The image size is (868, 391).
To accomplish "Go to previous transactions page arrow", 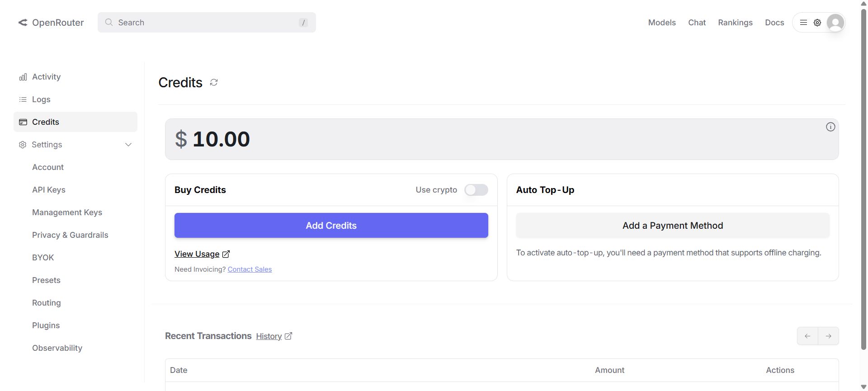I will point(807,336).
